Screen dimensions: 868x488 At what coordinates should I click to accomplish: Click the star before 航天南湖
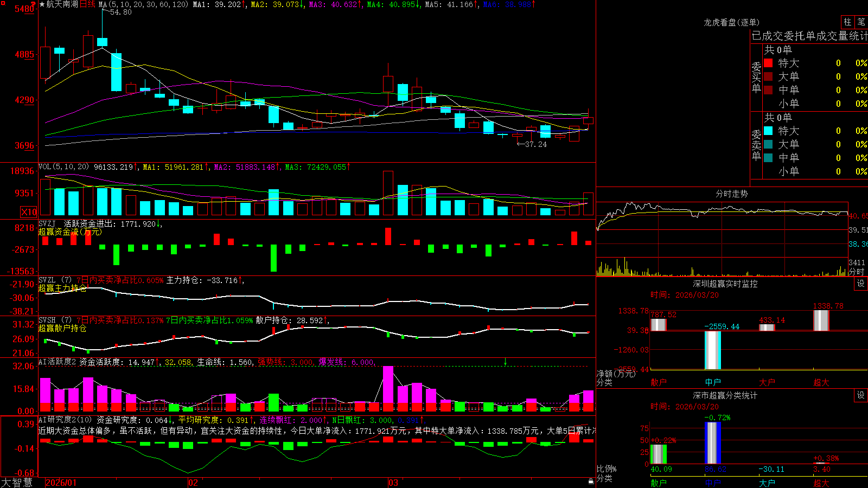[x=42, y=4]
